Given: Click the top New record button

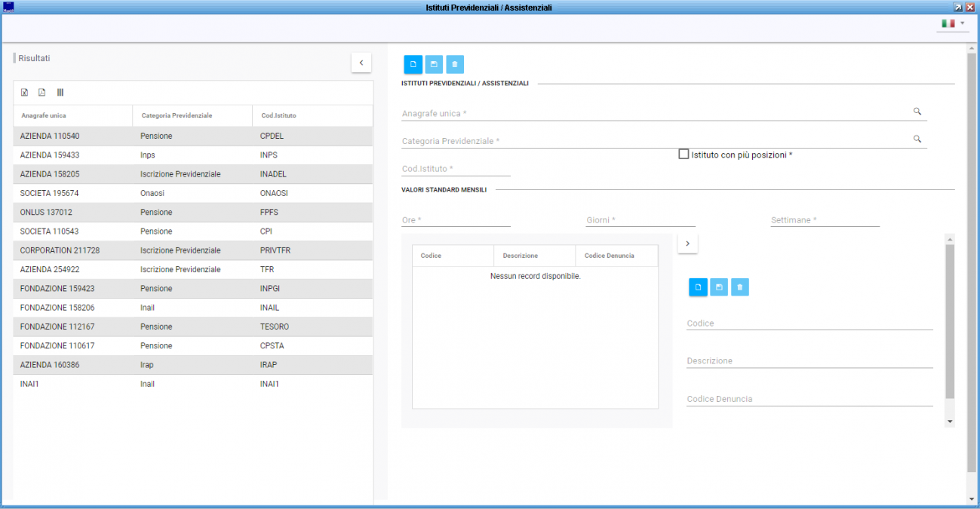Looking at the screenshot, I should pyautogui.click(x=413, y=64).
